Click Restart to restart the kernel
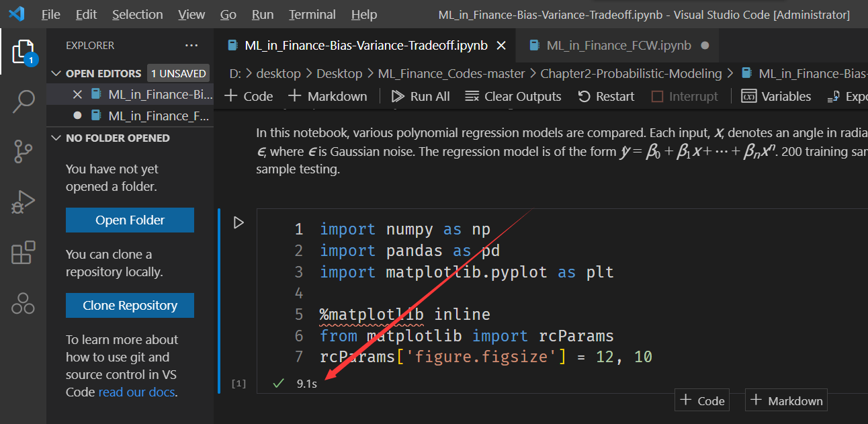Viewport: 868px width, 424px height. pos(605,96)
